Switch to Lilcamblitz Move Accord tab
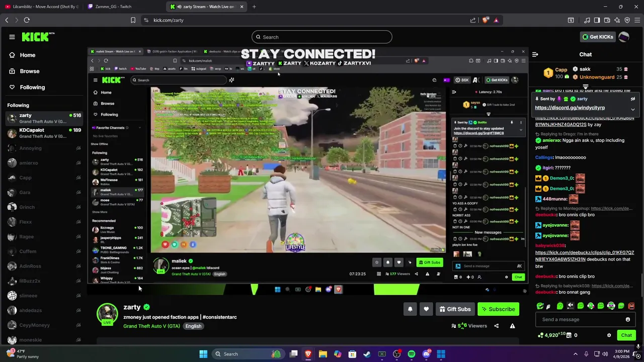 pyautogui.click(x=41, y=7)
